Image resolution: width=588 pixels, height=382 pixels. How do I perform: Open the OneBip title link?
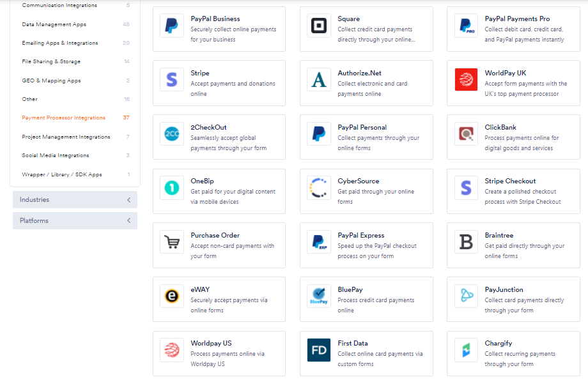click(202, 181)
